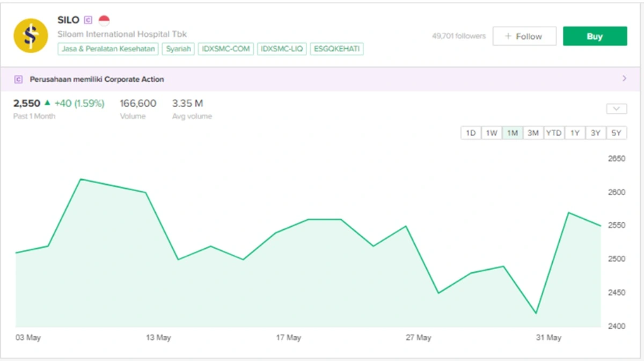644x361 pixels.
Task: Click the +40 (1.59%) price change
Action: tap(79, 103)
